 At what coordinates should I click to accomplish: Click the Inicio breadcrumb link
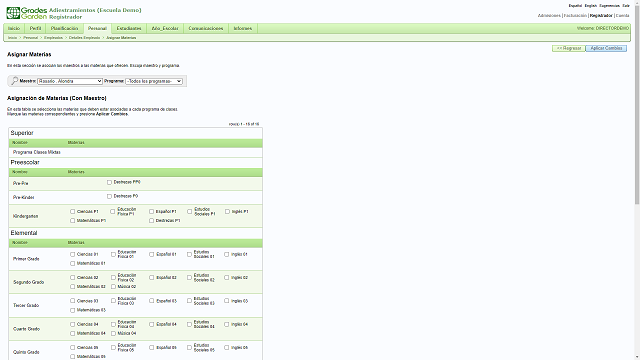[13, 38]
